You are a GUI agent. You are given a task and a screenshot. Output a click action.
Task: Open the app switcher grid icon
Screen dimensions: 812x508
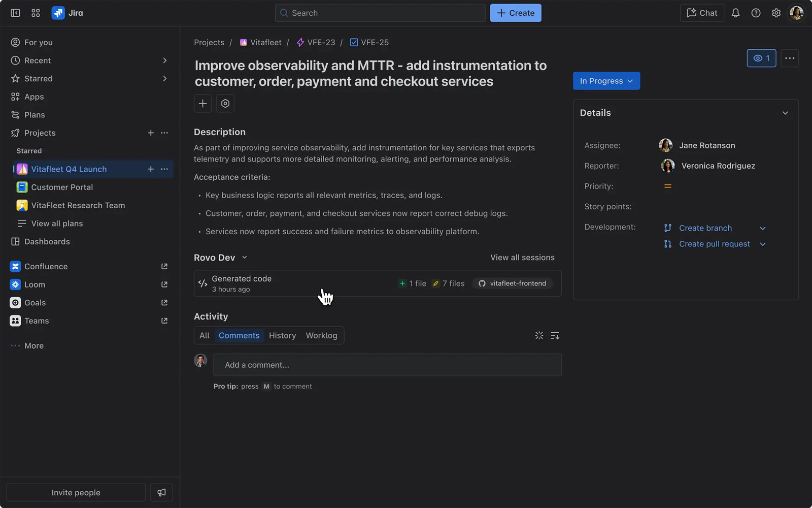(36, 13)
